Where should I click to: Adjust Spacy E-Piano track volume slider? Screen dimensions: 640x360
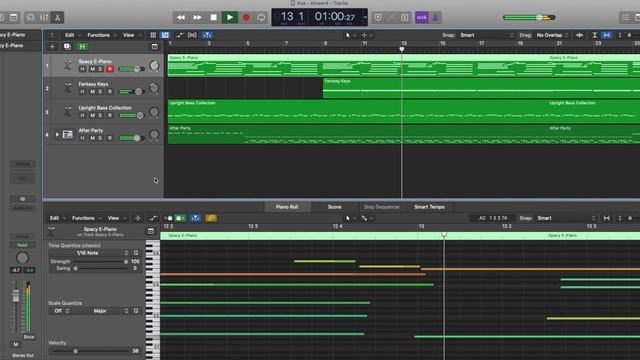[131, 69]
